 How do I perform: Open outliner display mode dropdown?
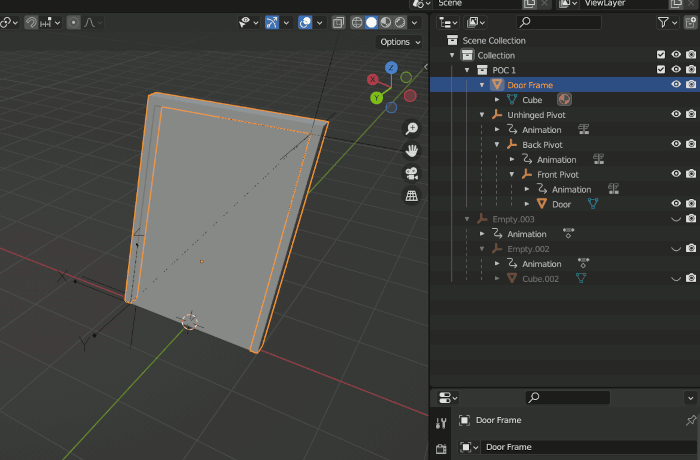point(475,22)
